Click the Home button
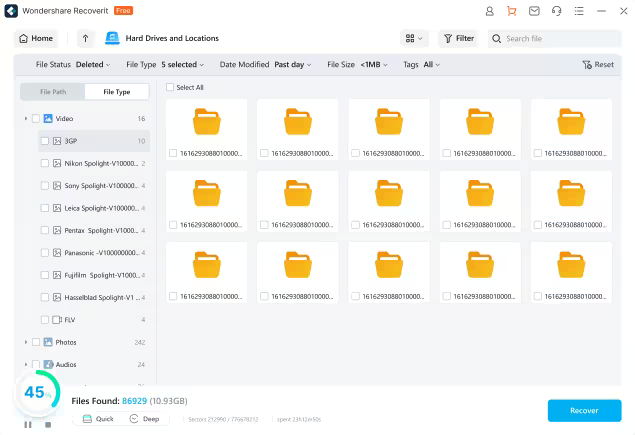This screenshot has width=635, height=435. coord(36,38)
